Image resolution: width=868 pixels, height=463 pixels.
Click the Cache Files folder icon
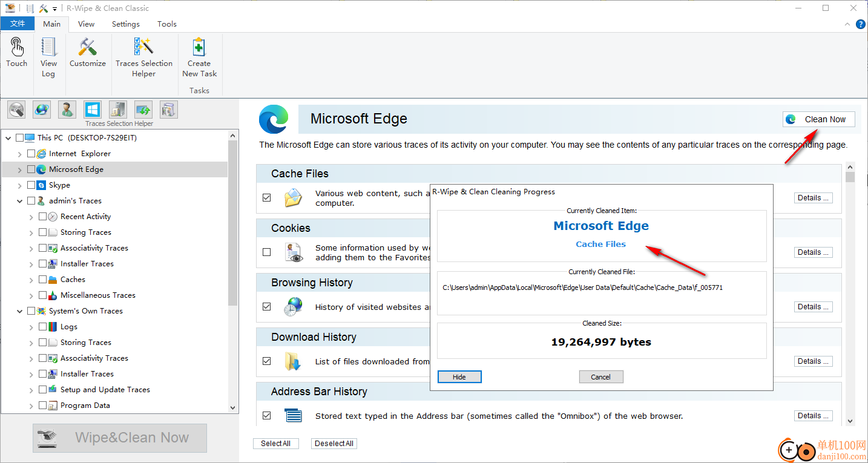[294, 198]
